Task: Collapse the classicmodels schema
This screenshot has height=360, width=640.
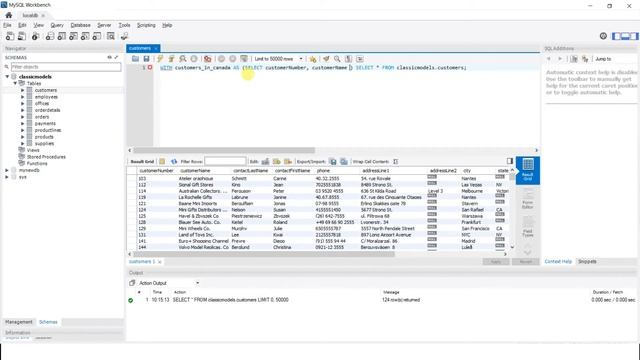Action: (7, 77)
